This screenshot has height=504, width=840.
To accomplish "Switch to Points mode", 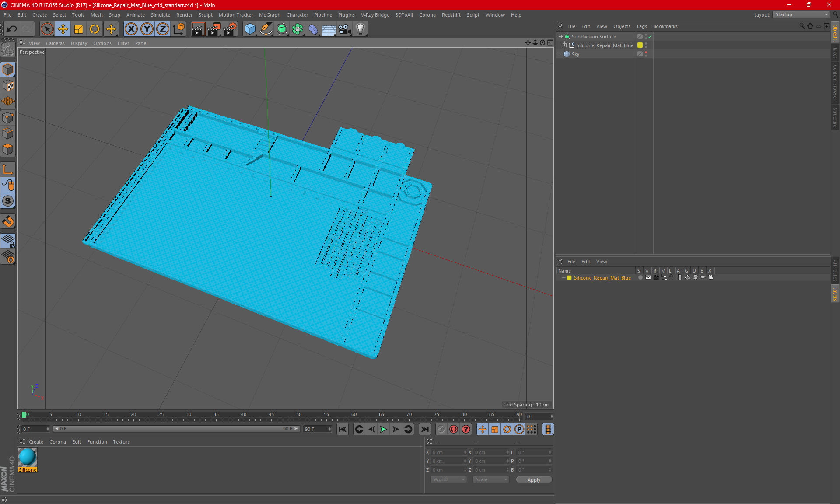I will click(8, 118).
